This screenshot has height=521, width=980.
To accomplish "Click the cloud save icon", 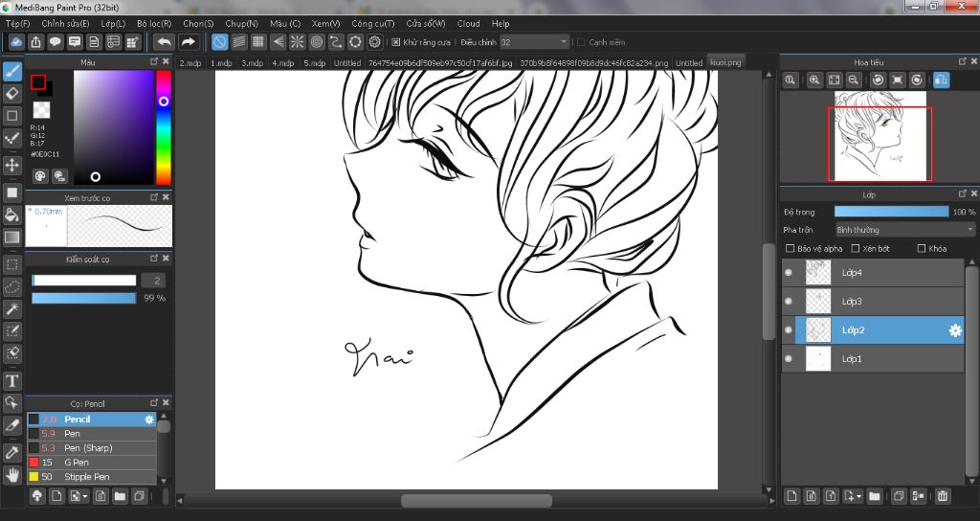I will (17, 42).
